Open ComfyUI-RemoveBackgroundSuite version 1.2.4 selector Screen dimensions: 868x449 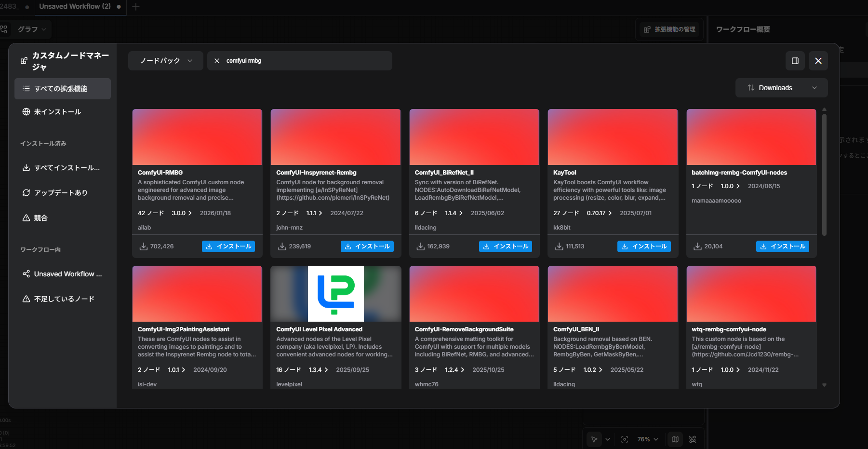click(x=454, y=370)
